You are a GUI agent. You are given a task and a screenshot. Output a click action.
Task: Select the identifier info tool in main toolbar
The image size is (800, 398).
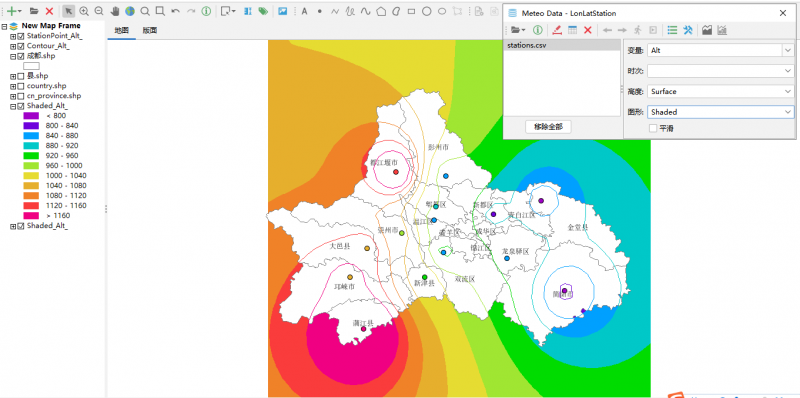tap(206, 11)
